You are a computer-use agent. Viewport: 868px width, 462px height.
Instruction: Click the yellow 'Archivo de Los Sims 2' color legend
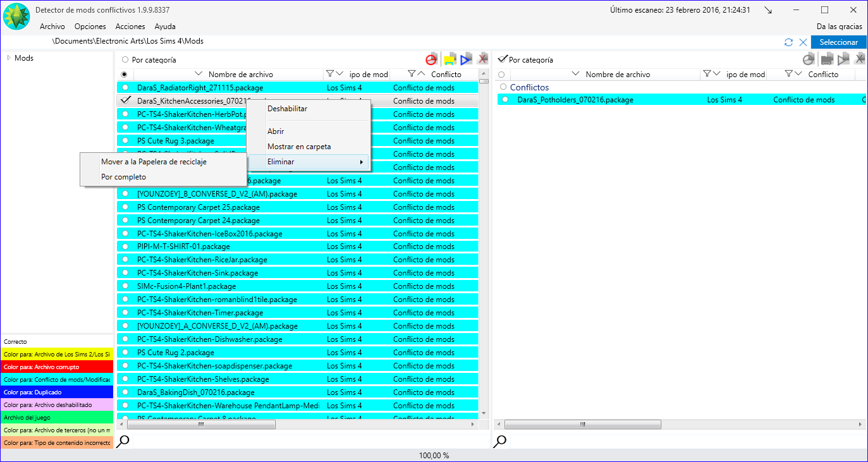[x=57, y=354]
